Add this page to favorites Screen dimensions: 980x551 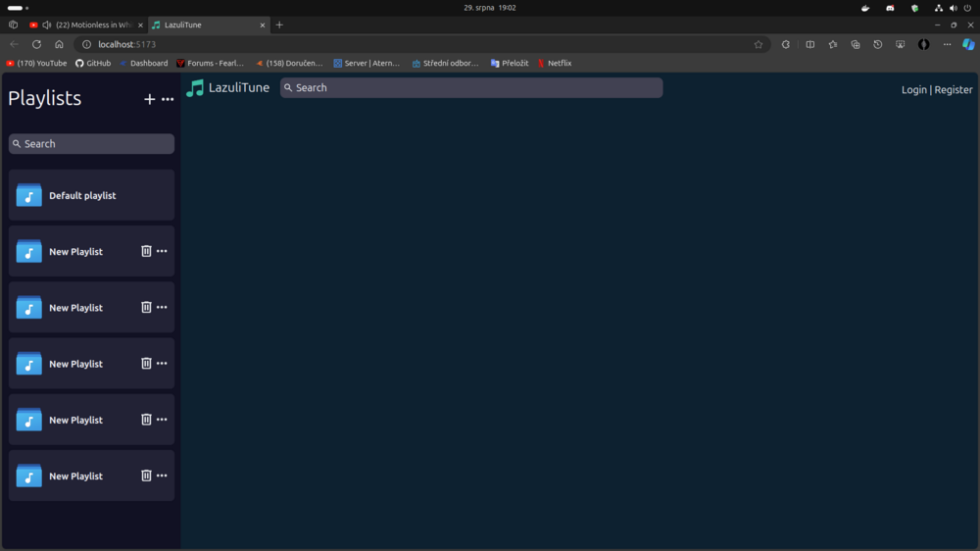coord(759,44)
